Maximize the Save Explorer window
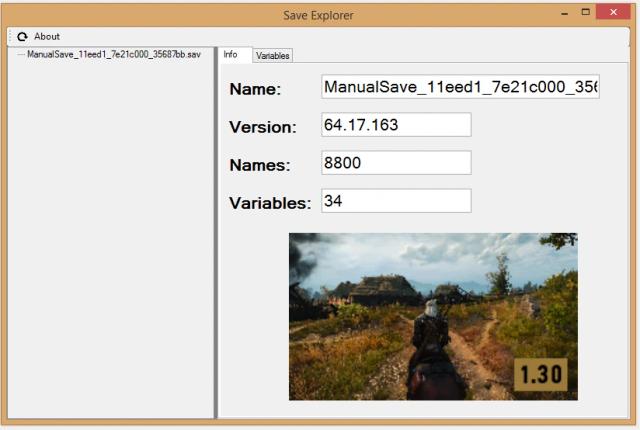This screenshot has height=430, width=640. (585, 12)
